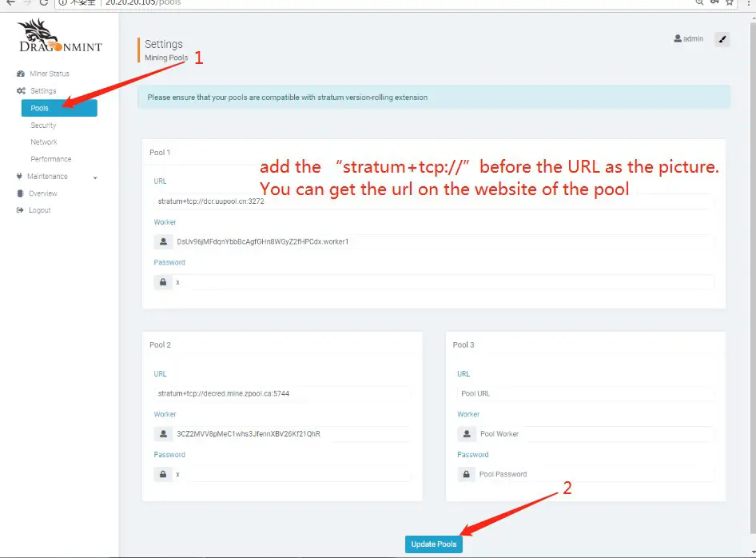
Task: Click the Miner Status speedometer icon
Action: click(19, 73)
